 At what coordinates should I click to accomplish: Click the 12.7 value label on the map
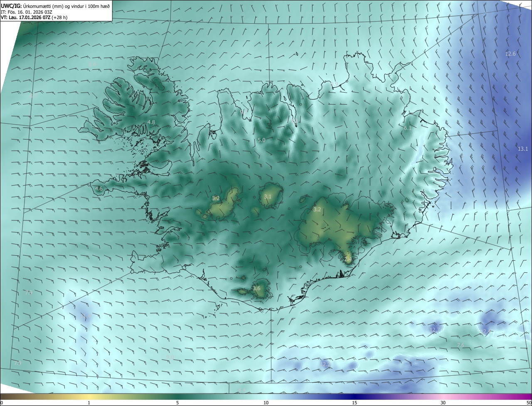[435, 330]
